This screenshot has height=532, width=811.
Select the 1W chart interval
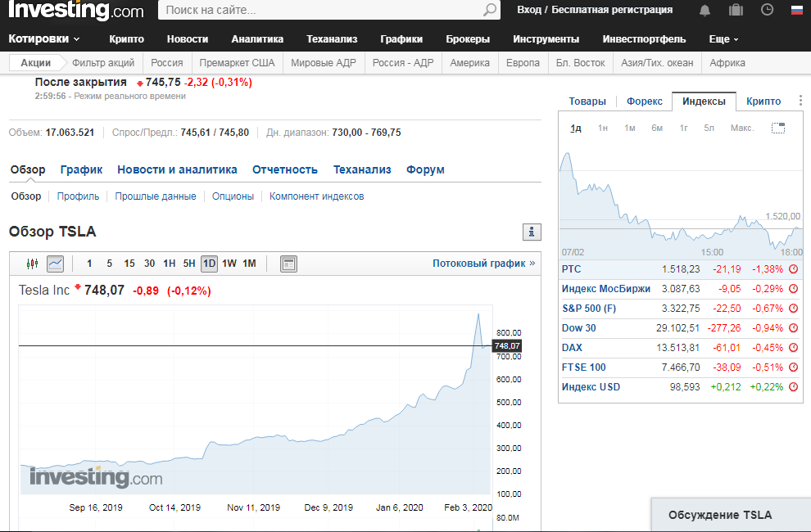[229, 264]
